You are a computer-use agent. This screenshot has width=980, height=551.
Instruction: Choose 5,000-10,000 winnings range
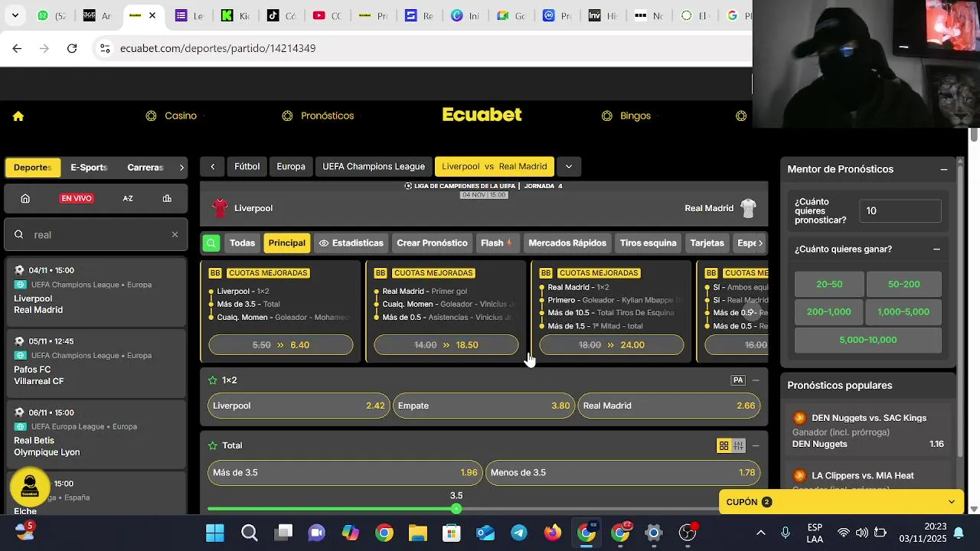pyautogui.click(x=867, y=340)
